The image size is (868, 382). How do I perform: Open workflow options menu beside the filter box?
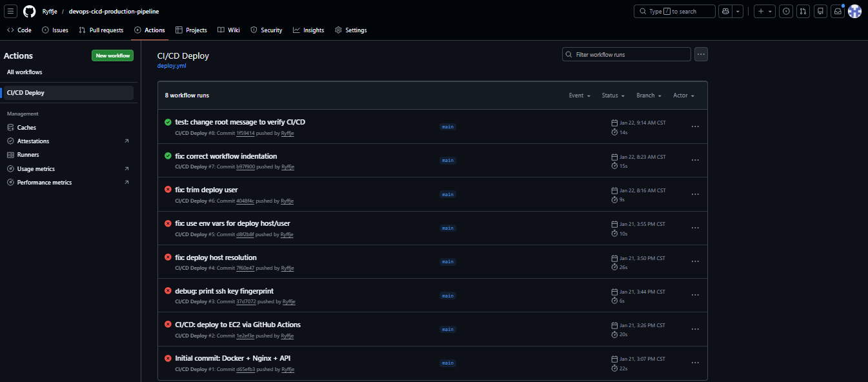pos(701,55)
